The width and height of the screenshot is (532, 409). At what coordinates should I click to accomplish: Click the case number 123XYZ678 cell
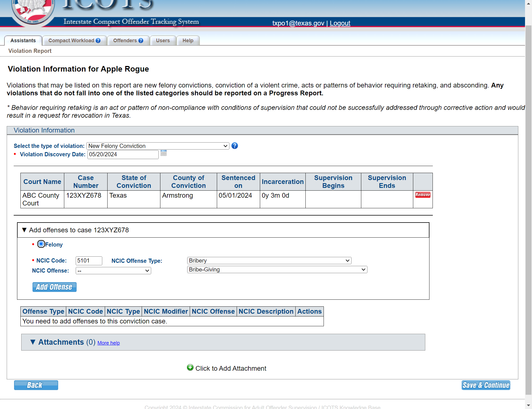86,199
